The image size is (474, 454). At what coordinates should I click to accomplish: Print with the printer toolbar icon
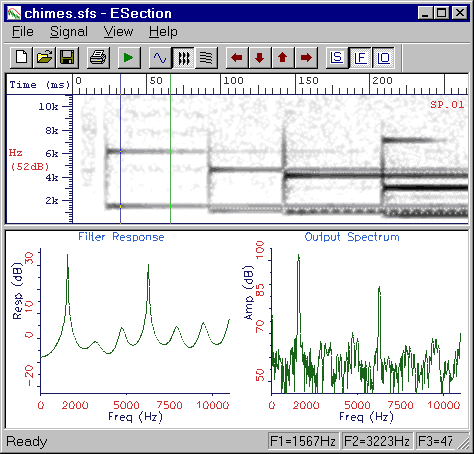pyautogui.click(x=98, y=58)
